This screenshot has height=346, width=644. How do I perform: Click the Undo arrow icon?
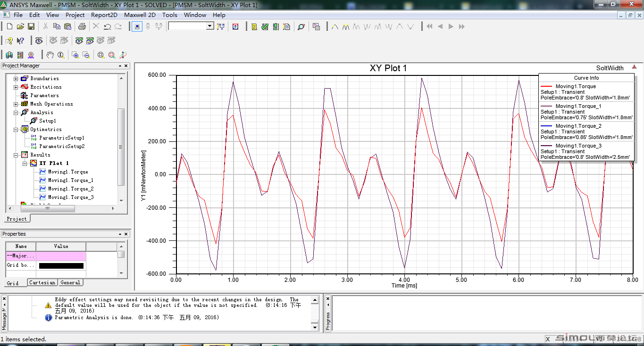pos(107,26)
